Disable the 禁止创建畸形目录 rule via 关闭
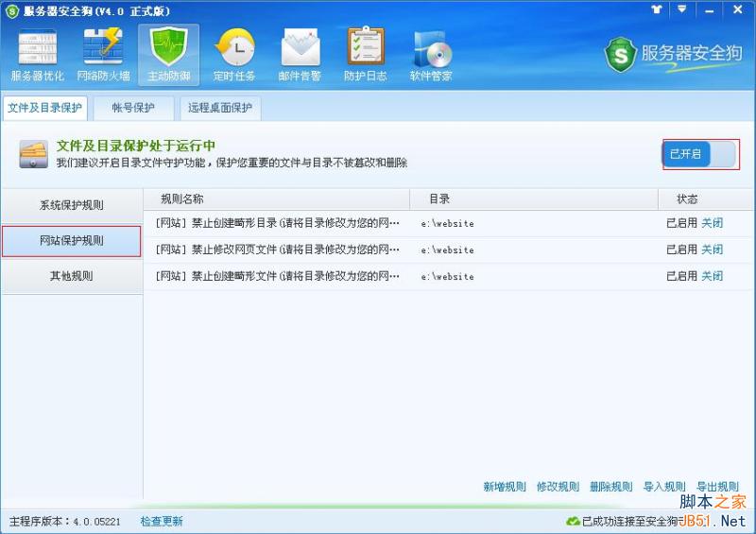The height and width of the screenshot is (534, 756). point(712,223)
